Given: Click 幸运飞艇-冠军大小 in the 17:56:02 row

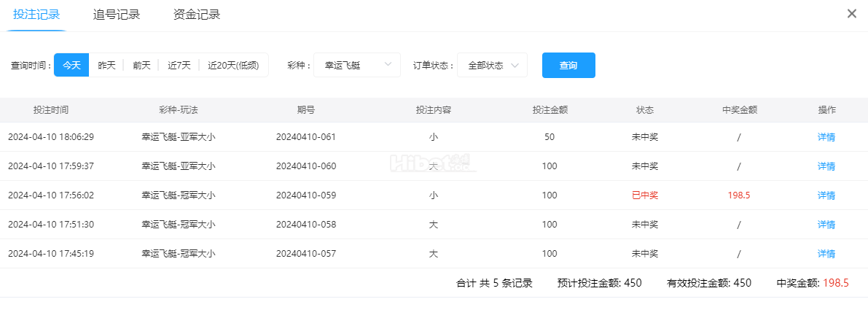Looking at the screenshot, I should click(179, 195).
